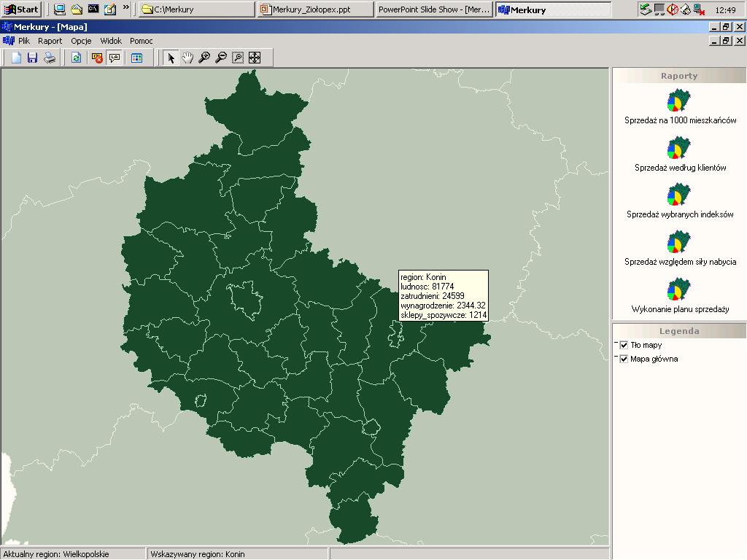Open the Opcje menu
Image resolution: width=747 pixels, height=560 pixels.
81,41
